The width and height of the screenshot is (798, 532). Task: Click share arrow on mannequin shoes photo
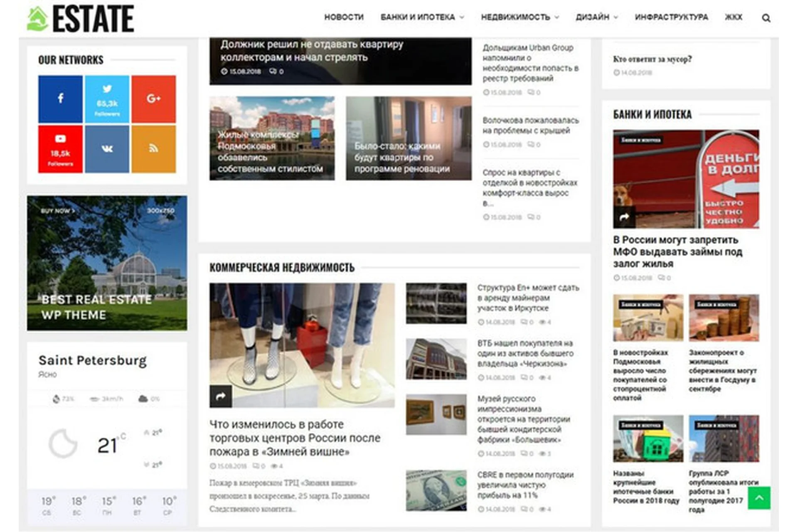[221, 396]
